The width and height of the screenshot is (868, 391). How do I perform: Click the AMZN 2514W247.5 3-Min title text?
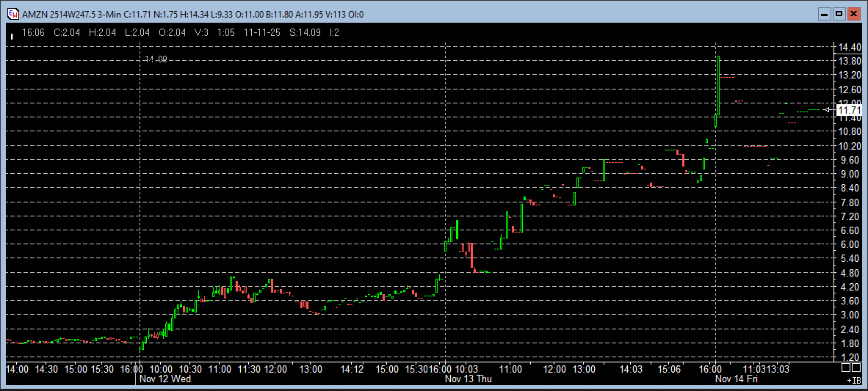(x=70, y=15)
